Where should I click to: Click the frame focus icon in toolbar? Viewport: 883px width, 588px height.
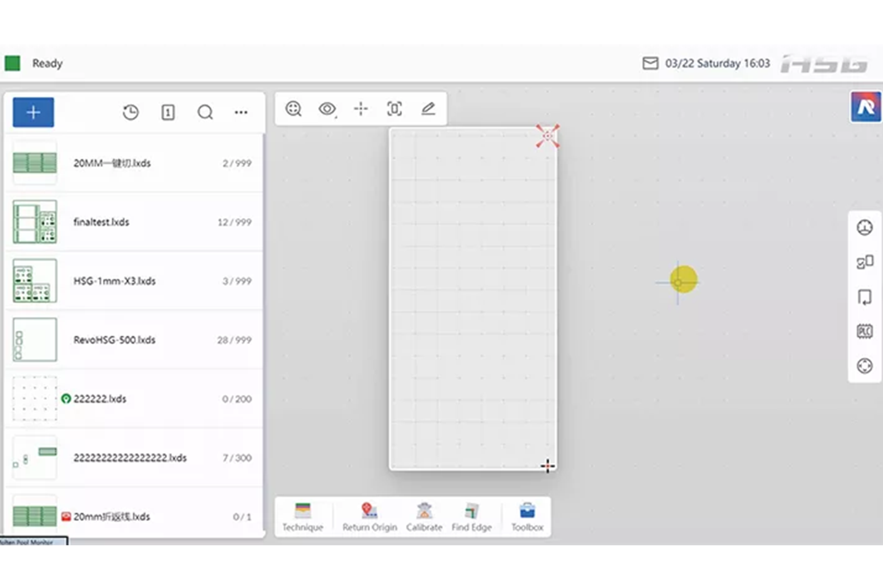(x=395, y=108)
